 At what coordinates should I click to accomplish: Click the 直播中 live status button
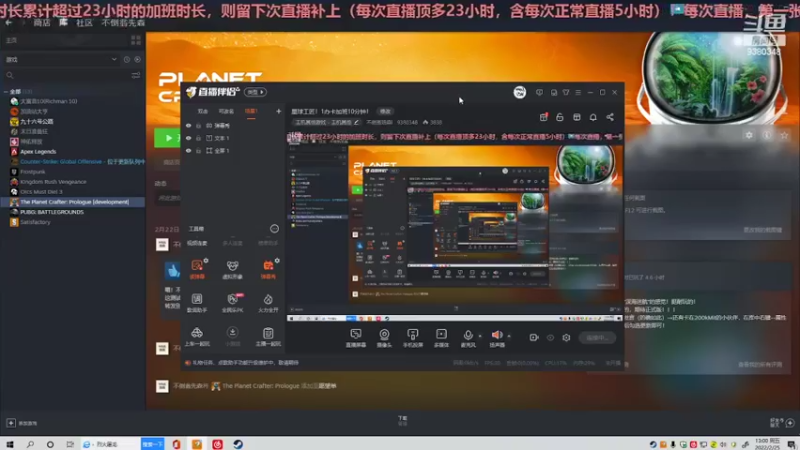[597, 337]
